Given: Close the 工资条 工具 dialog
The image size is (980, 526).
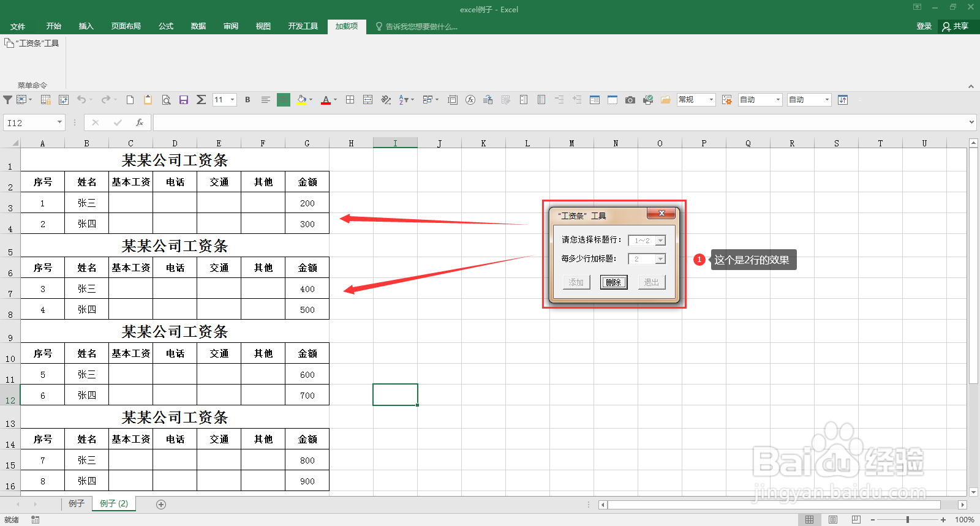Looking at the screenshot, I should point(661,213).
